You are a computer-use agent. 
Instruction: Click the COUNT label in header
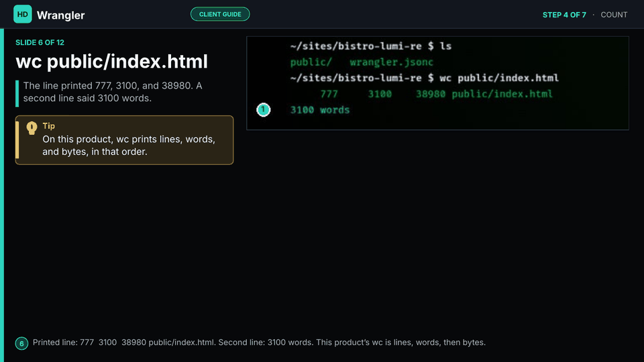(x=614, y=15)
